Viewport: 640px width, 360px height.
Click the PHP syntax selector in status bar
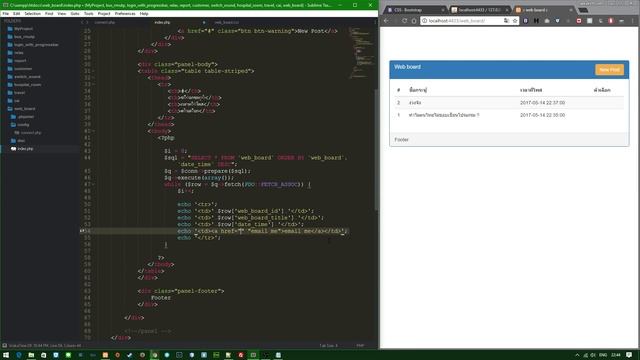pos(360,346)
